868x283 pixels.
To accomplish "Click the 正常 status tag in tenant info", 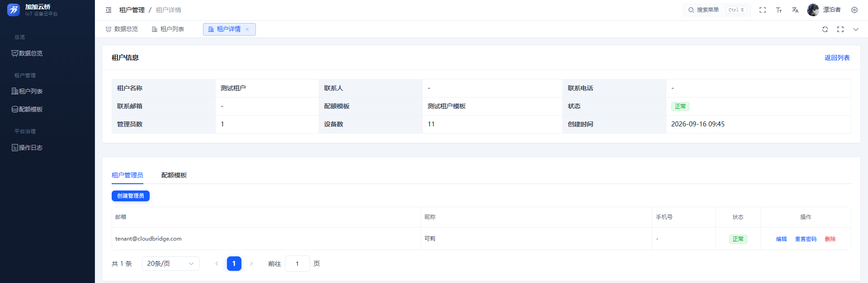I will pyautogui.click(x=680, y=107).
